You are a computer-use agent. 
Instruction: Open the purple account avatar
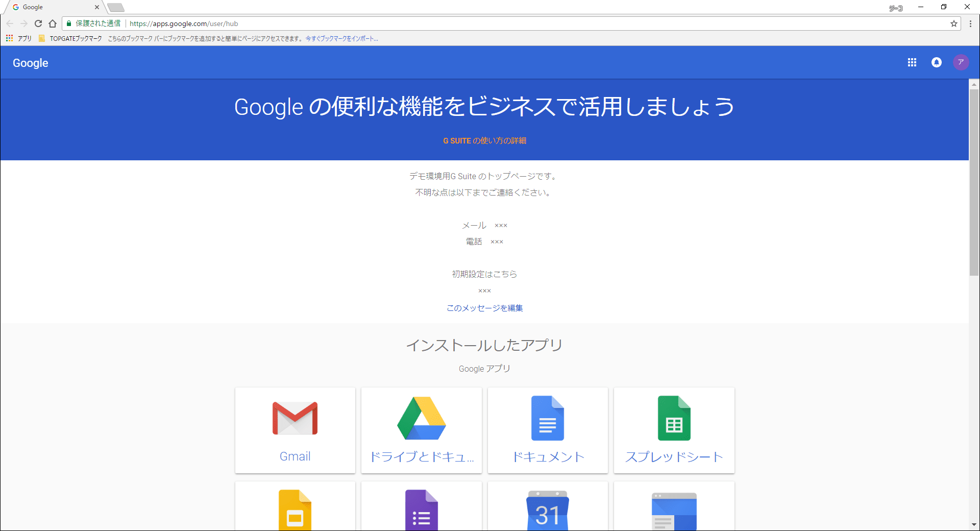pyautogui.click(x=961, y=62)
